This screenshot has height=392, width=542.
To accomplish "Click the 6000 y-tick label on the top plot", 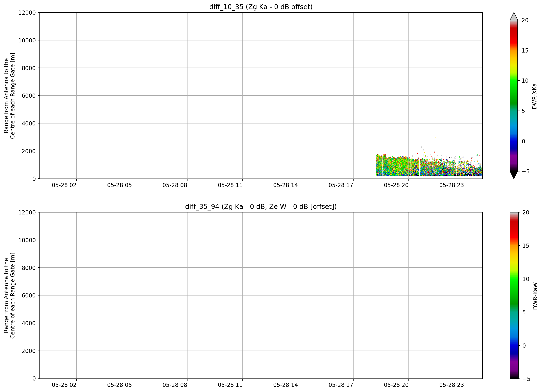I will tap(29, 96).
